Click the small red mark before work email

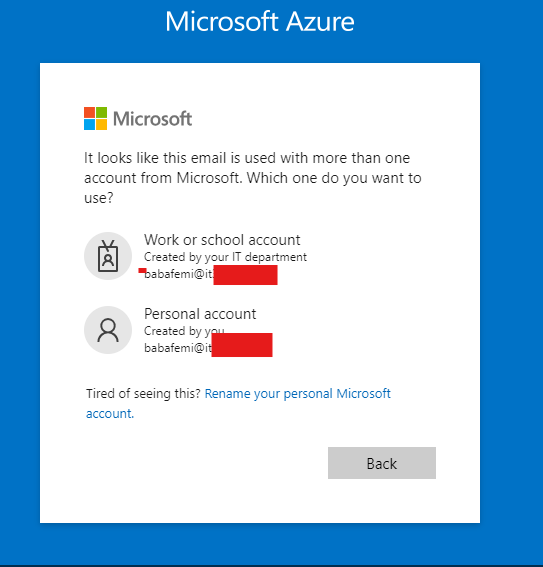pos(142,270)
